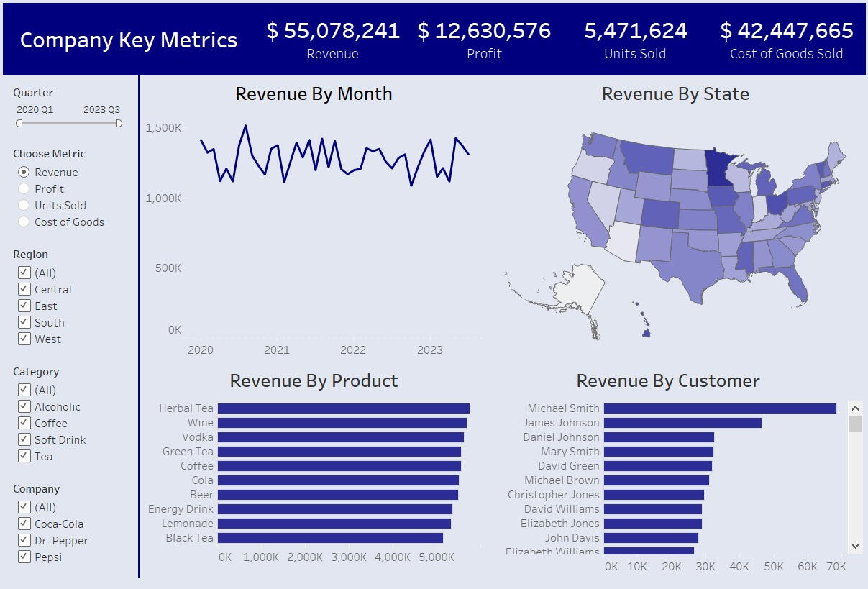Uncheck the West region checkbox
The height and width of the screenshot is (589, 868).
pyautogui.click(x=24, y=339)
